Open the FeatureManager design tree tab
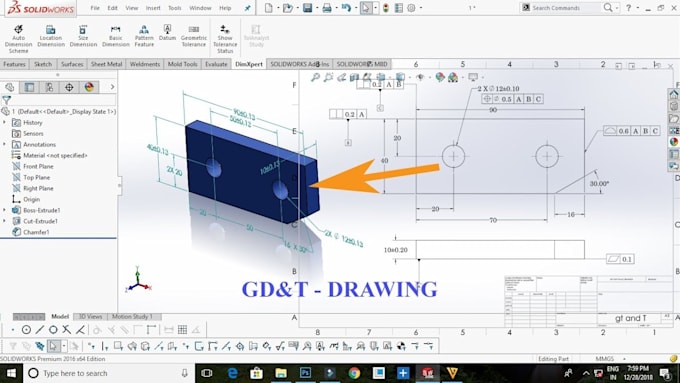This screenshot has height=383, width=680. (10, 87)
